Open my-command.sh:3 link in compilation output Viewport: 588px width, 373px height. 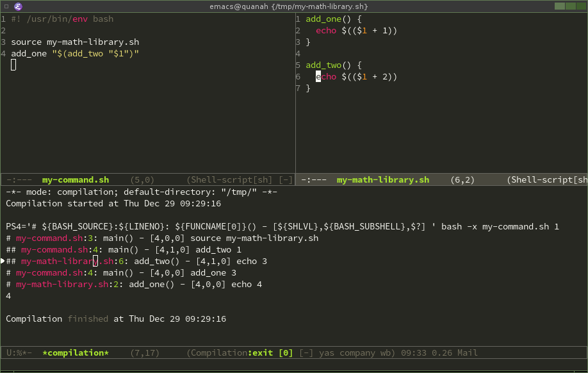tap(54, 238)
